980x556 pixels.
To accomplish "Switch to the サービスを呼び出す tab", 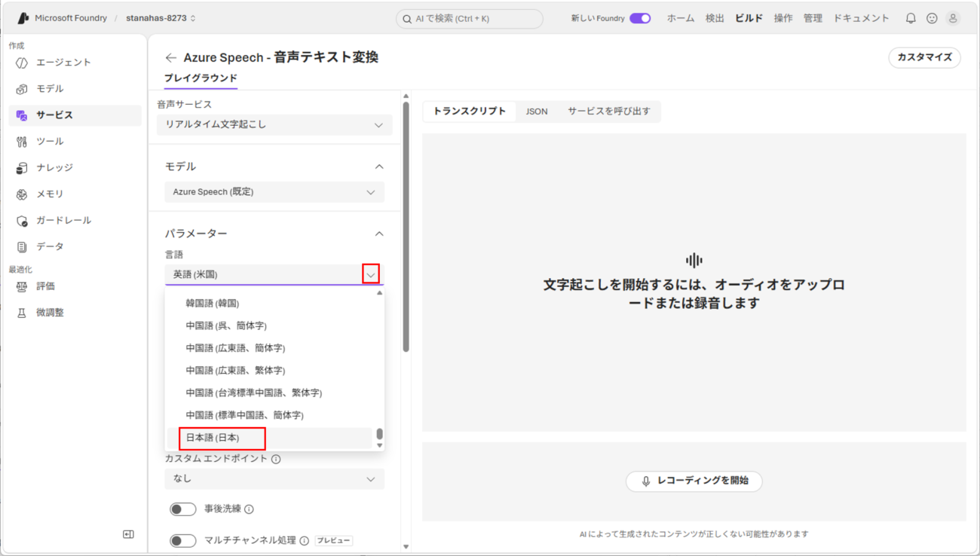I will click(609, 112).
